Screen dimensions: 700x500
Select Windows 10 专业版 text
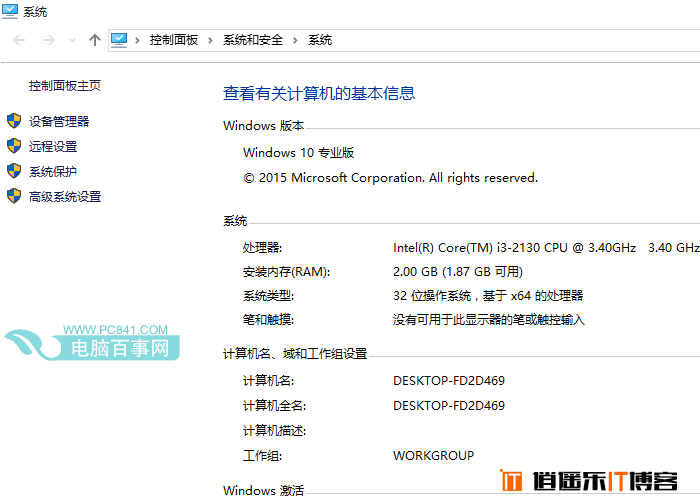(299, 153)
